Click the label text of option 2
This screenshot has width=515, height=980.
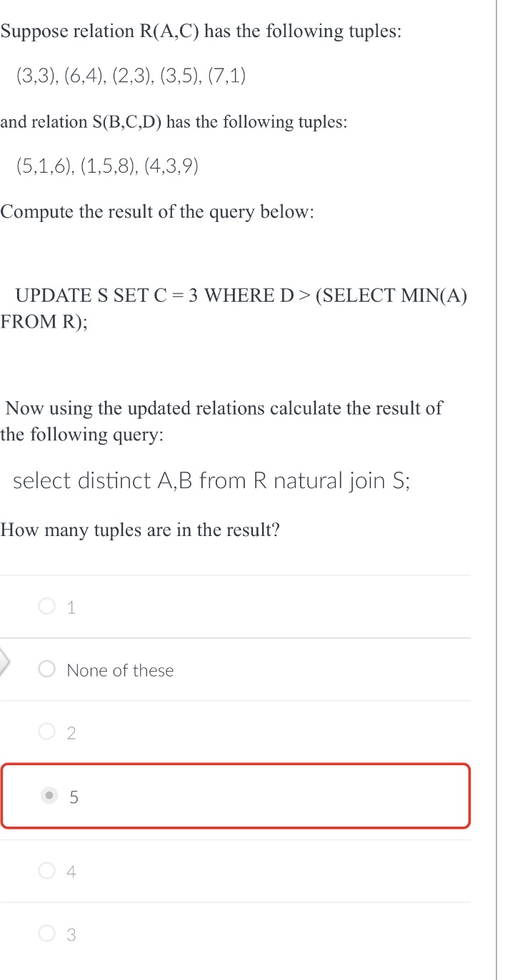click(71, 732)
